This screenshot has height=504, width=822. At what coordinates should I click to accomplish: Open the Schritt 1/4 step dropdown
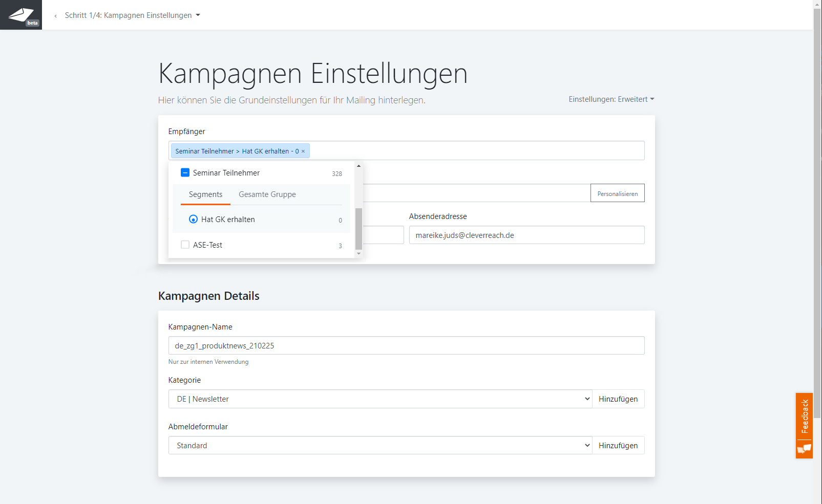pyautogui.click(x=132, y=15)
